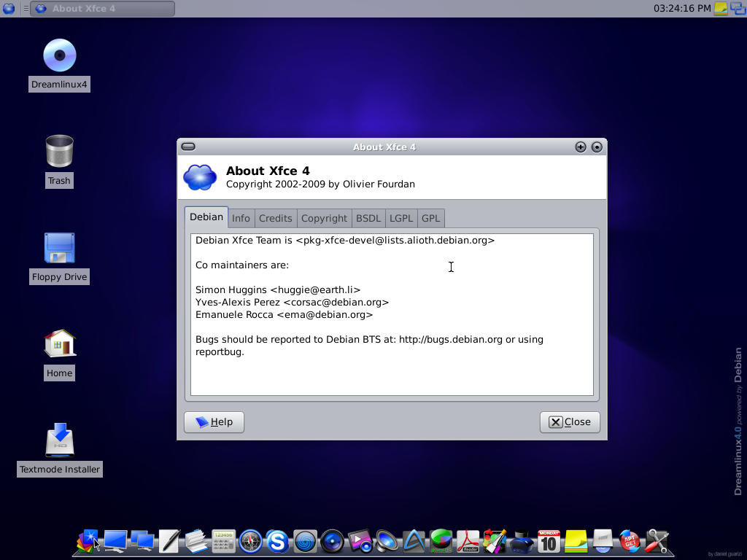Select About Xfce 4 taskbar button
747x560 pixels.
pos(102,9)
